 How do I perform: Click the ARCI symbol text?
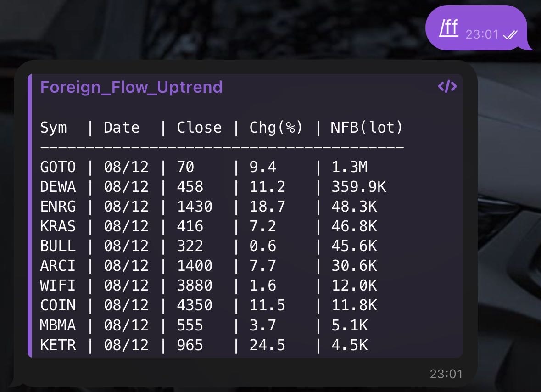coord(58,265)
